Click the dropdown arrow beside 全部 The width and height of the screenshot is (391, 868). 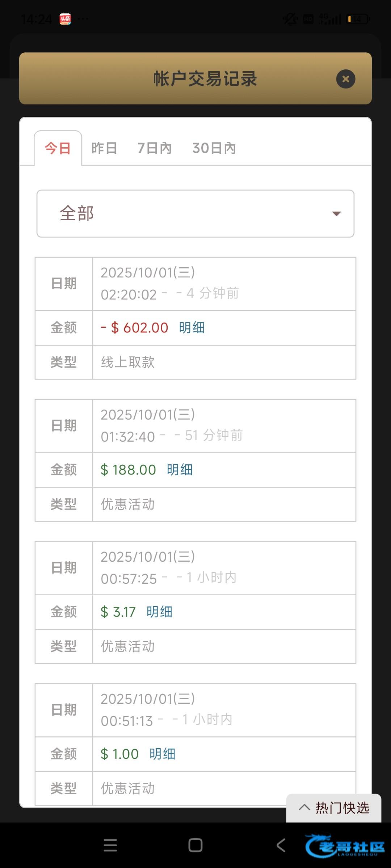(x=336, y=214)
